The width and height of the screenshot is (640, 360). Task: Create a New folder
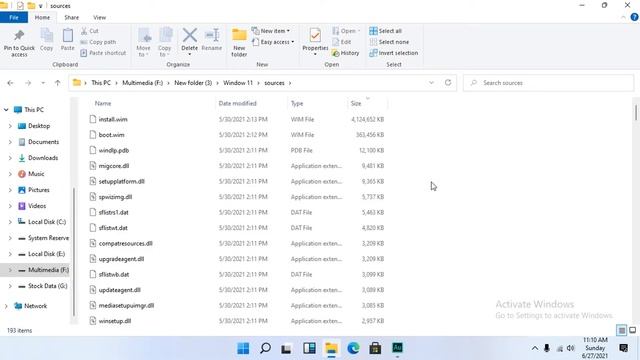tap(239, 43)
